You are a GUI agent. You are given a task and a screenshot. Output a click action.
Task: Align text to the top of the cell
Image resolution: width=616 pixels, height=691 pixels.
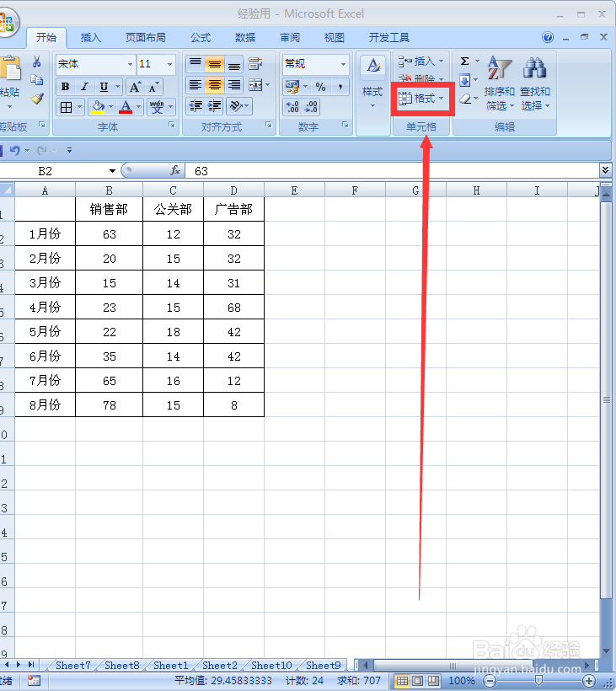click(x=196, y=63)
